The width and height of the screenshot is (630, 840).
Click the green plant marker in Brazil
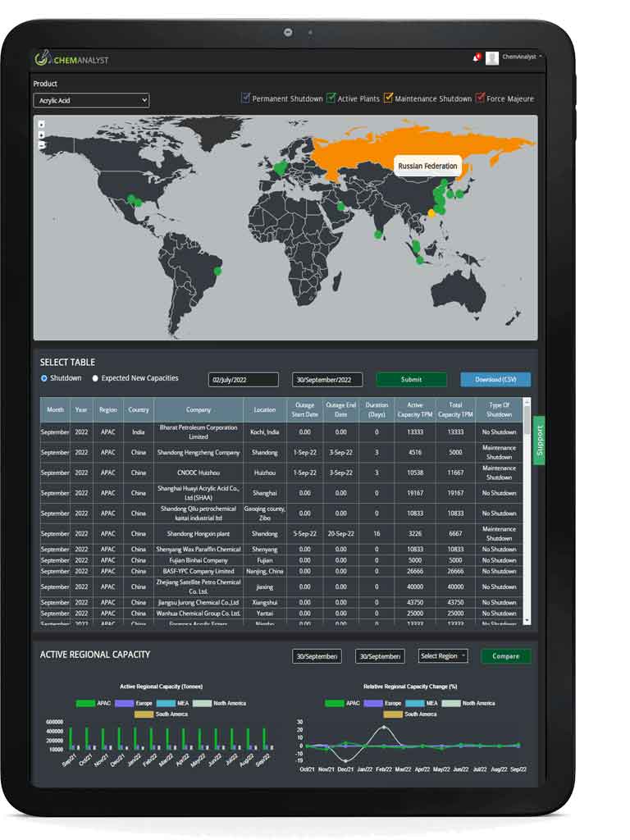pyautogui.click(x=217, y=270)
